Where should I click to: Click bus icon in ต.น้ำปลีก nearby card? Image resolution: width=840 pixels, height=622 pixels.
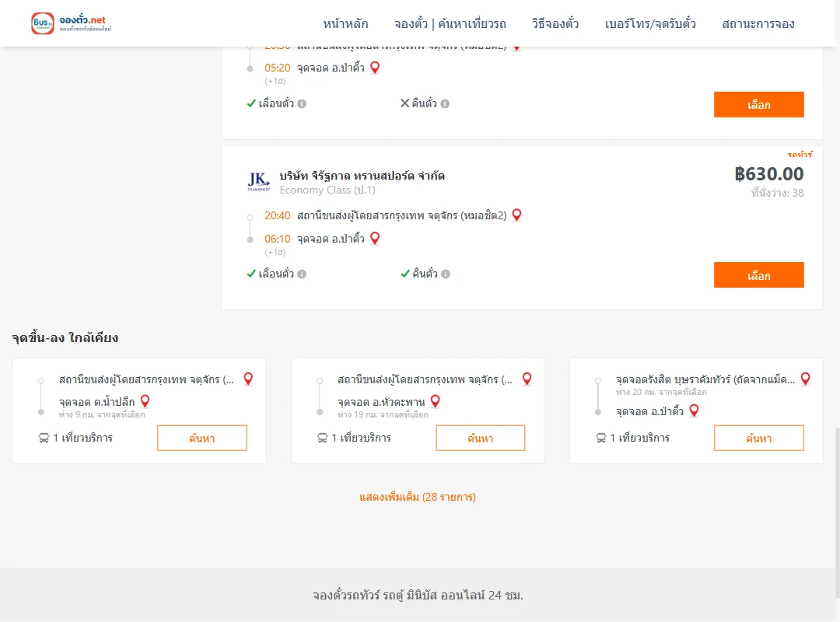click(x=44, y=439)
